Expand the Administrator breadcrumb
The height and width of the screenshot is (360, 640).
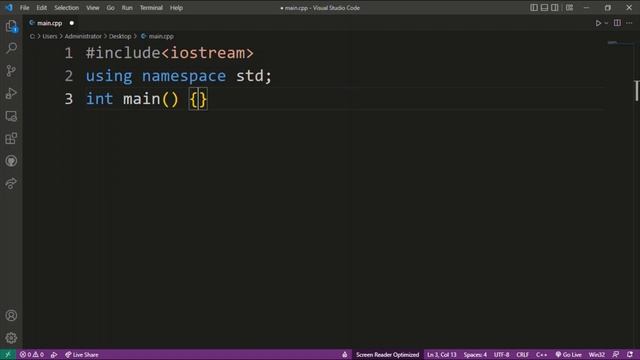point(83,36)
